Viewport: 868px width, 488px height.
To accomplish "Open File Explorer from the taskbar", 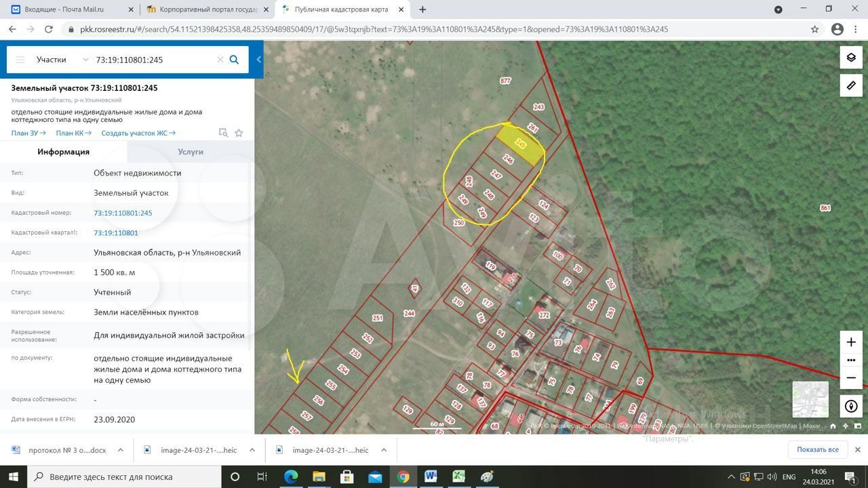I will point(319,476).
